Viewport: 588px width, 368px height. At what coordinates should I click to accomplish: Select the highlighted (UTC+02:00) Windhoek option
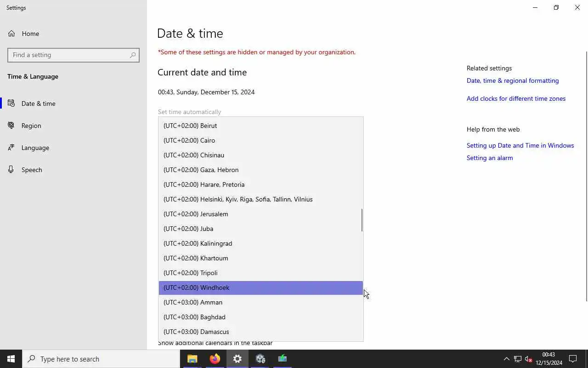tap(260, 287)
